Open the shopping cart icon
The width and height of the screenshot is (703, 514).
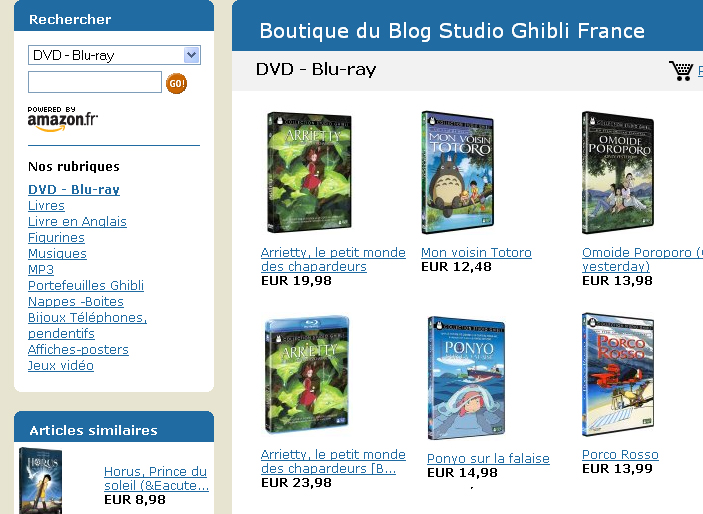point(681,71)
